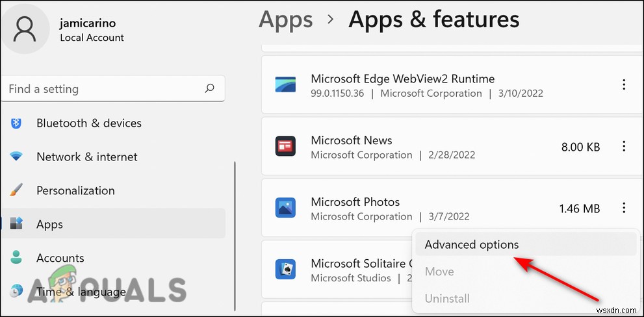644x317 pixels.
Task: Open the Apps section in the sidebar
Action: click(x=49, y=224)
